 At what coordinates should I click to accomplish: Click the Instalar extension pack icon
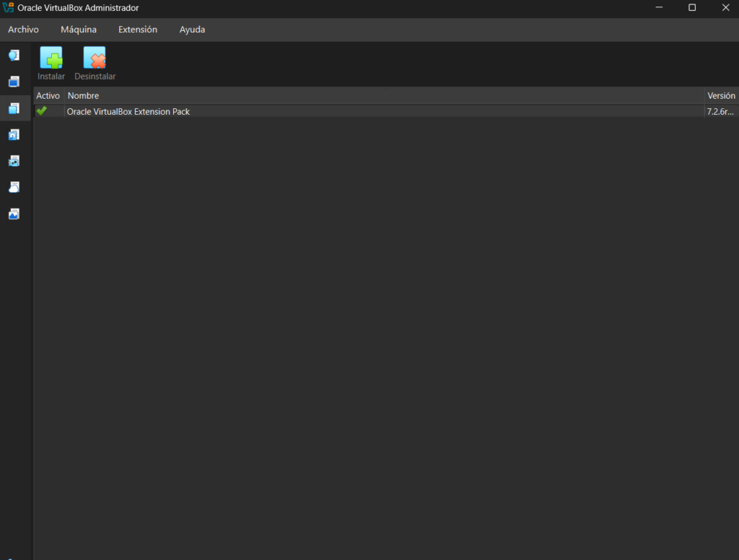click(51, 58)
